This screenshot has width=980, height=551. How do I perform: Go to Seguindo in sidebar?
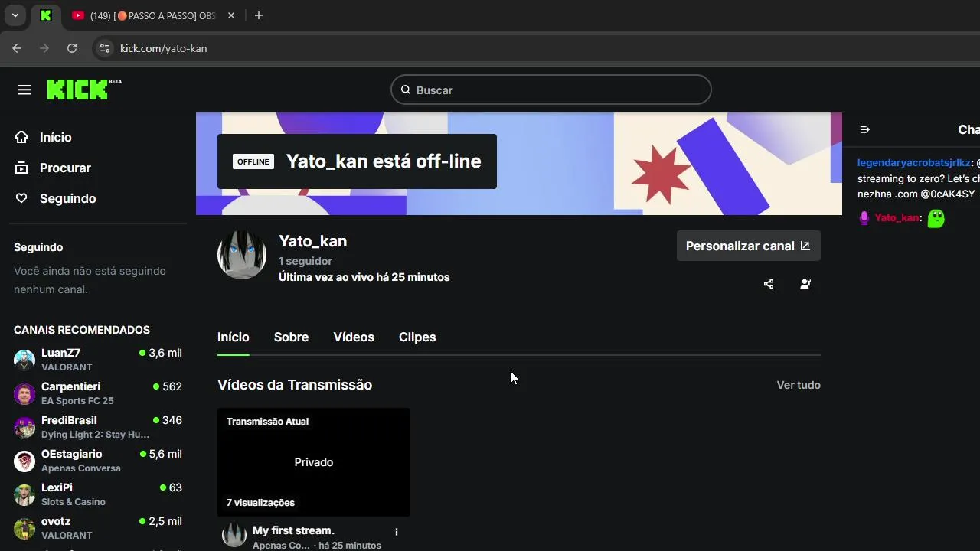[x=68, y=198]
